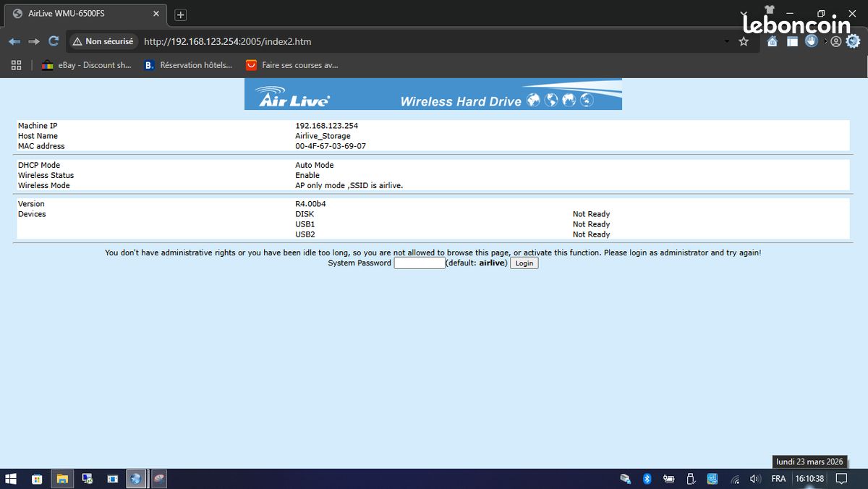Screen dimensions: 868x489
Task: Select the MAC address value 00-4F-67-03-69-07
Action: click(x=331, y=146)
